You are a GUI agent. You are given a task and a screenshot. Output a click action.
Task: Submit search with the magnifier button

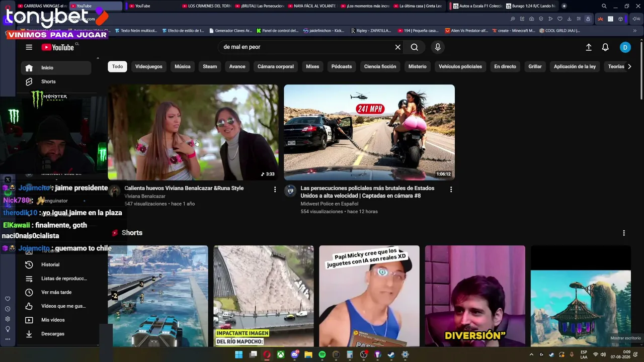(414, 47)
